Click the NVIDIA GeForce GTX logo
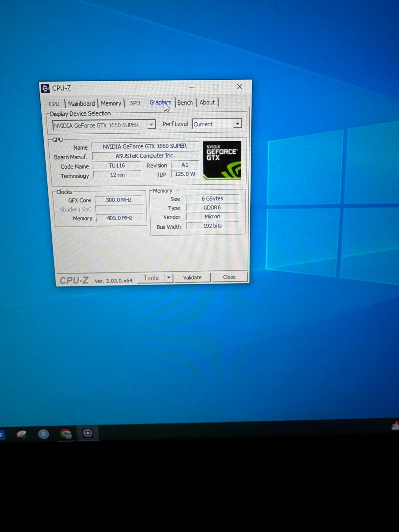Viewport: 399px width, 532px height. 222,160
